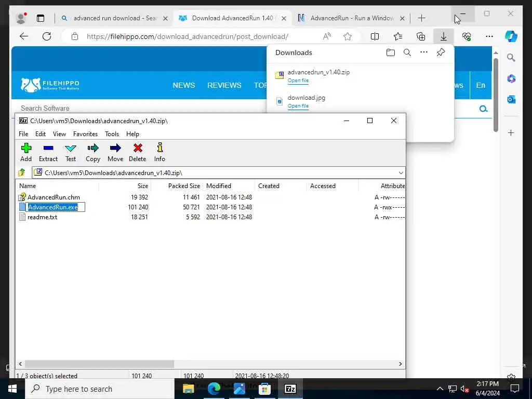Open more options in Downloads panel
Screen dimensions: 532x399
[x=424, y=52]
